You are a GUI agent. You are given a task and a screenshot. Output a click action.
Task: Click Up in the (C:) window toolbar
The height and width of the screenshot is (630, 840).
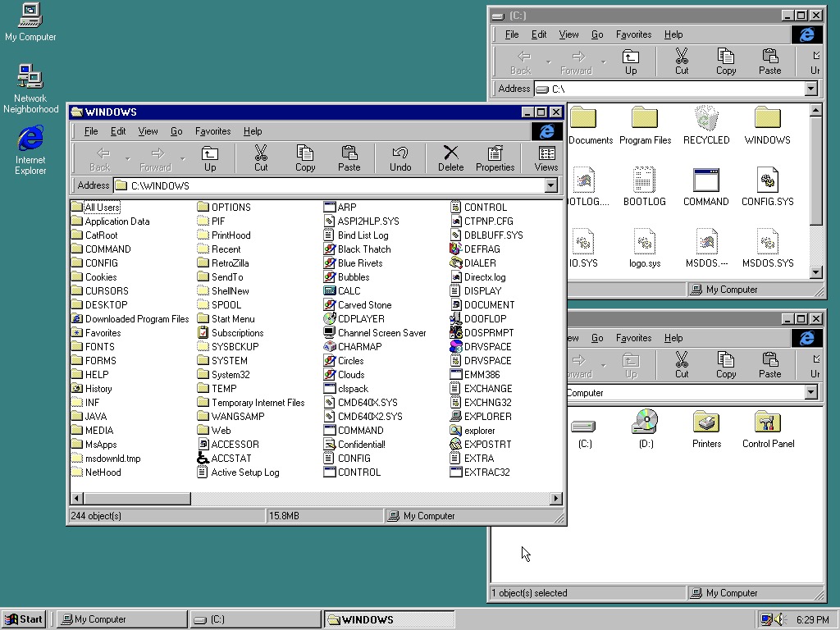pos(631,62)
